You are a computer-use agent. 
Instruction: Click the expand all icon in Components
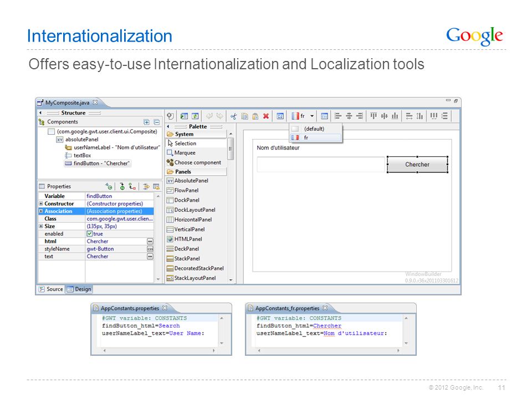(146, 122)
